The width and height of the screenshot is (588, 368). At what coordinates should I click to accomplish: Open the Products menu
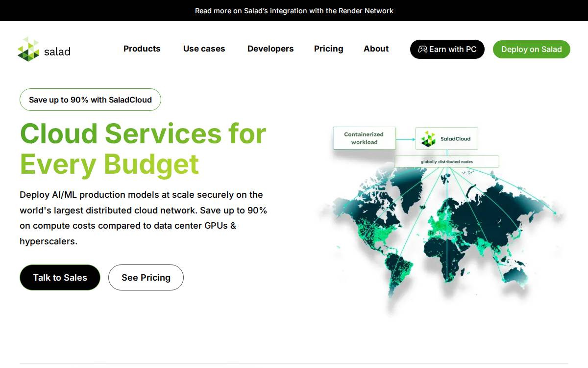pyautogui.click(x=142, y=49)
